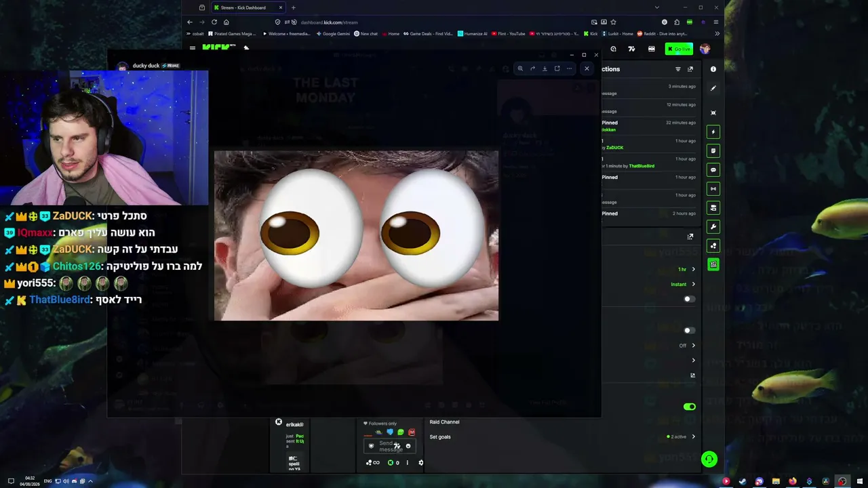Go to browser home page
Screen dimensions: 868x488
pos(226,22)
